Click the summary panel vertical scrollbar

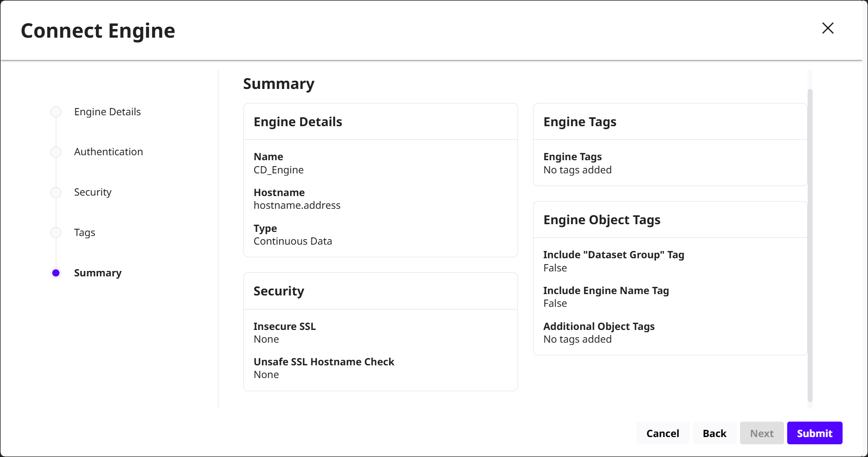point(810,245)
